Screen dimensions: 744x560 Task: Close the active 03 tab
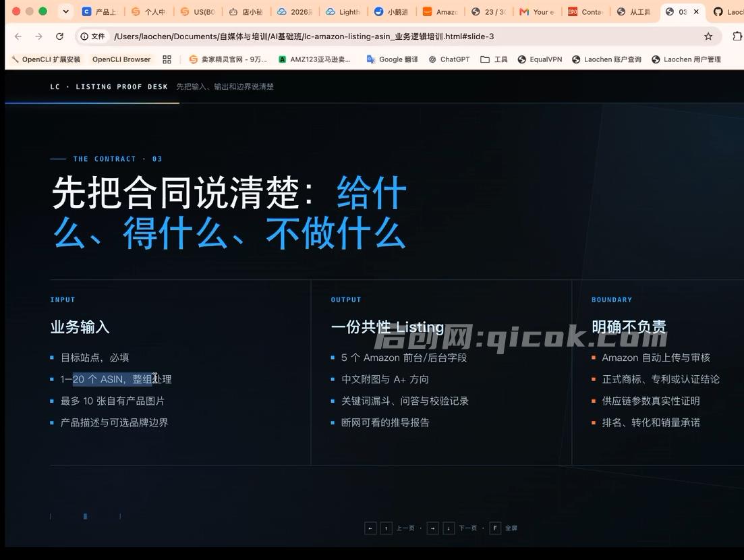tap(696, 12)
